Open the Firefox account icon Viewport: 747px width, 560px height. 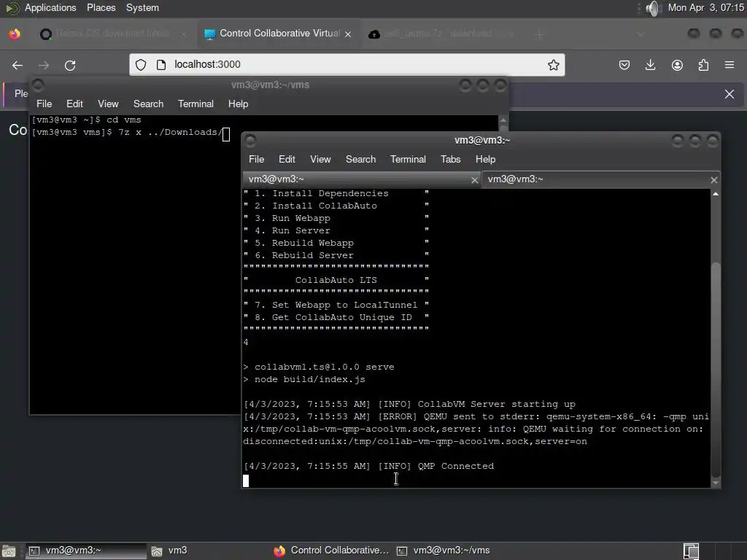677,65
